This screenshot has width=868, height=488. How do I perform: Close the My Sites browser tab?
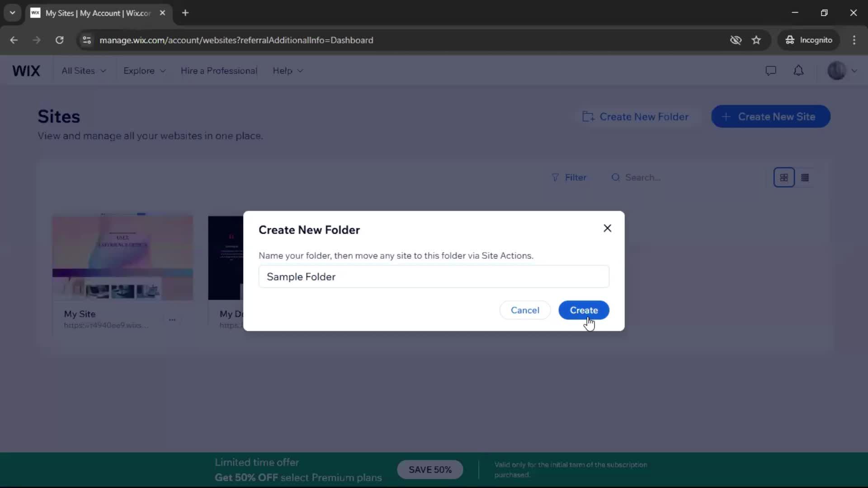(162, 13)
